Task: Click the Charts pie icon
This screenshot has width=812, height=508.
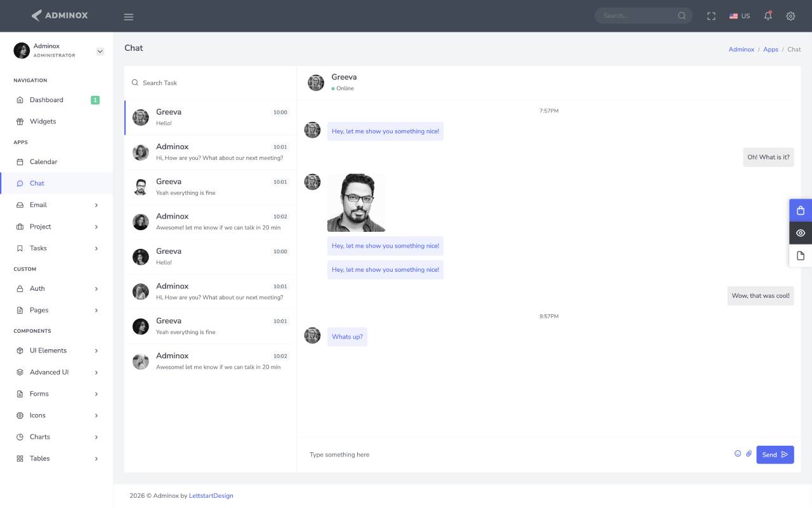Action: [x=20, y=437]
